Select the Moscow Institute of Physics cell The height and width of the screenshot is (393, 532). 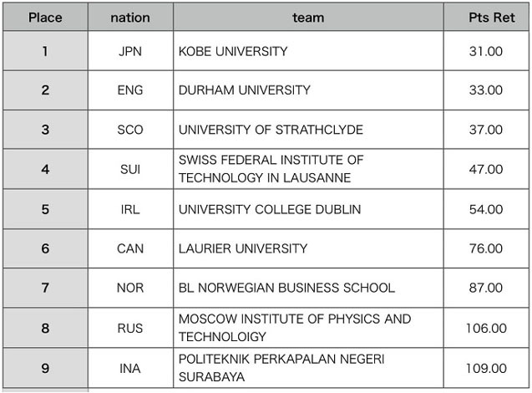pyautogui.click(x=295, y=328)
